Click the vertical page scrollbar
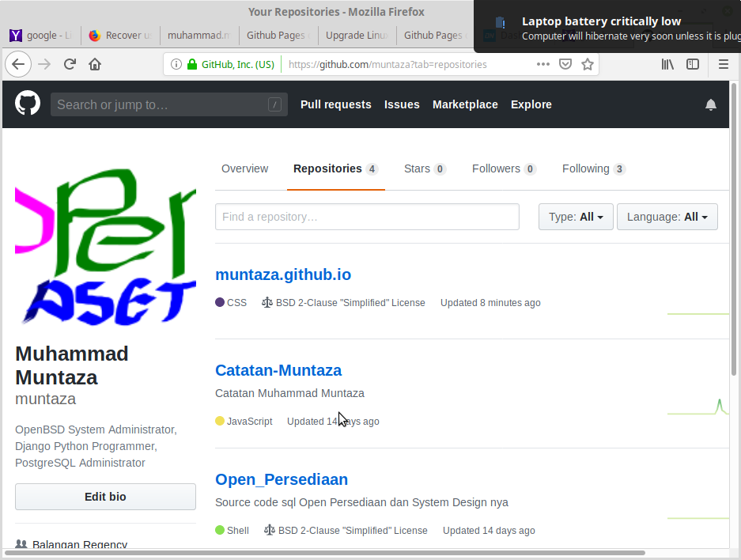Viewport: 741px width, 560px height. click(735, 237)
